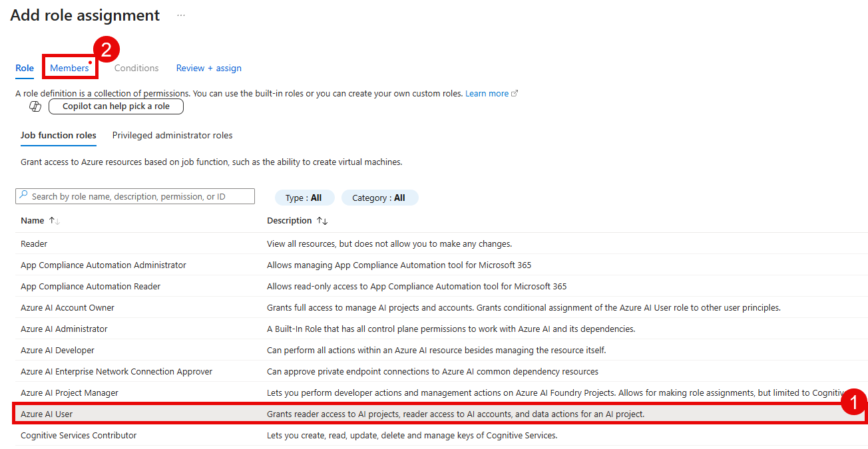Viewport: 868px width, 449px height.
Task: Click the Description column sort arrows
Action: click(x=324, y=220)
